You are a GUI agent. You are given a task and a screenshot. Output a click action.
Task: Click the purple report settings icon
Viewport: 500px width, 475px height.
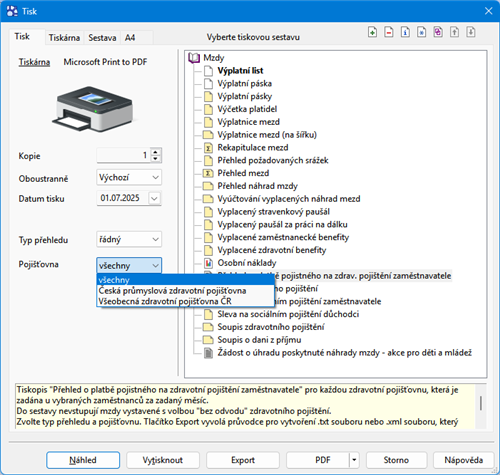coord(438,32)
